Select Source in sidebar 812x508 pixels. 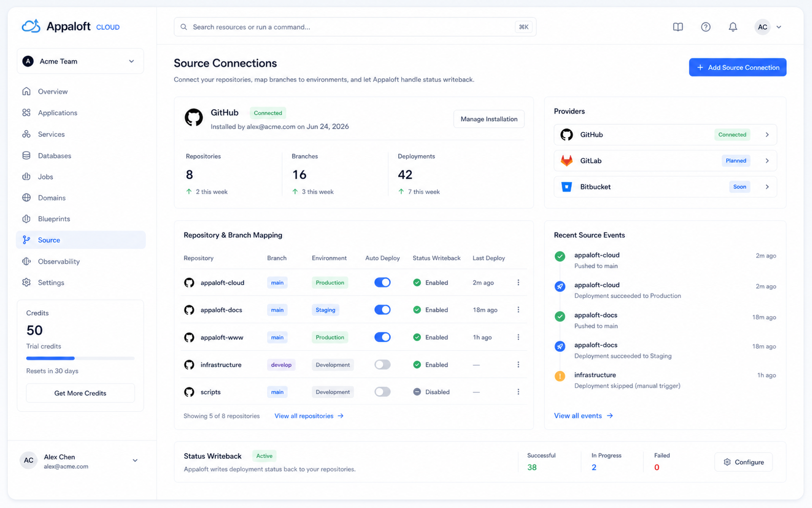(x=81, y=240)
